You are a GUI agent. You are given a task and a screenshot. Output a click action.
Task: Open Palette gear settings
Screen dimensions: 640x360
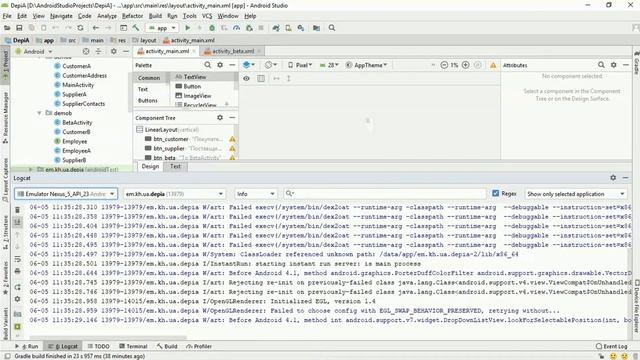pos(220,65)
